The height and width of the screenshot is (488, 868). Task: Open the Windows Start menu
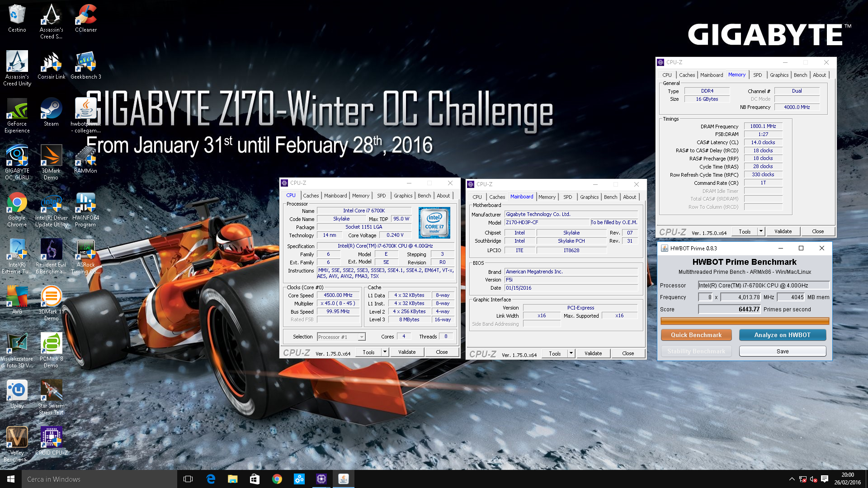point(11,479)
